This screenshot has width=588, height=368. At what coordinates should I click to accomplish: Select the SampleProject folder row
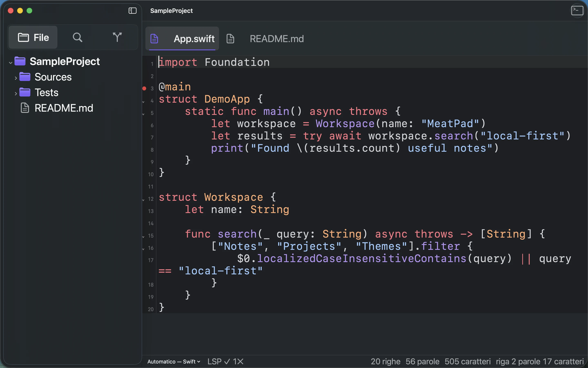tap(73, 61)
